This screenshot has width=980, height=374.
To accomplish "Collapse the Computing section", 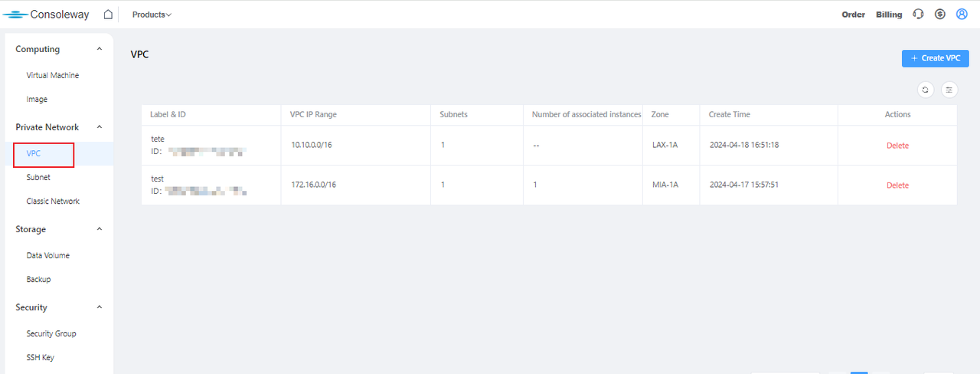I will pos(99,49).
